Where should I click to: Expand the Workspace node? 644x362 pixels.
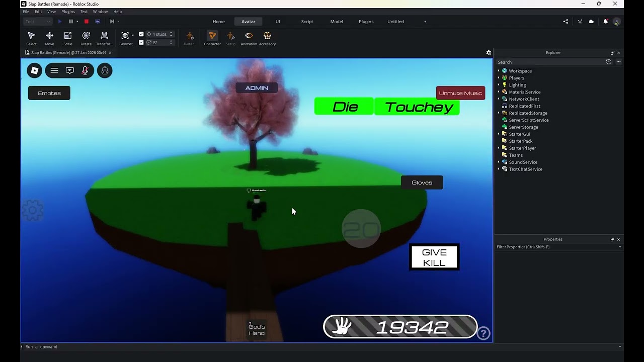pos(499,71)
